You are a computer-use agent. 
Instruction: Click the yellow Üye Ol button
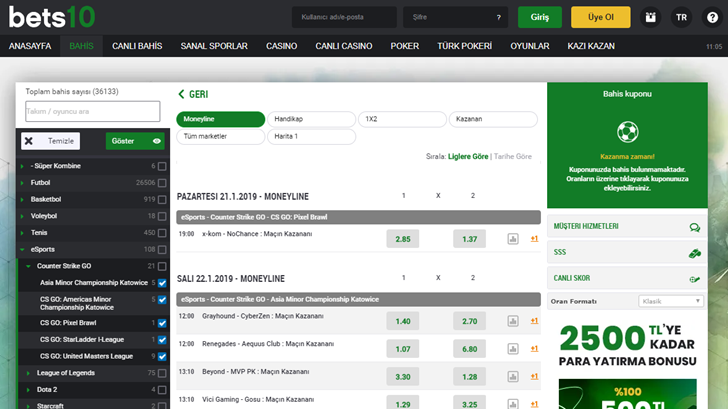pyautogui.click(x=601, y=18)
